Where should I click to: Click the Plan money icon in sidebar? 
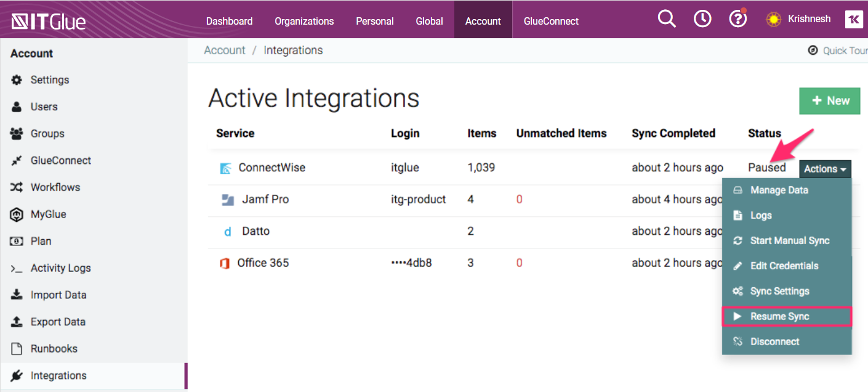tap(17, 241)
